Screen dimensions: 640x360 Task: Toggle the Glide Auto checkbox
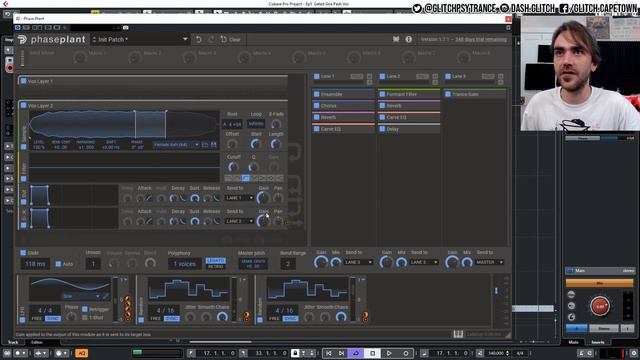tap(58, 264)
